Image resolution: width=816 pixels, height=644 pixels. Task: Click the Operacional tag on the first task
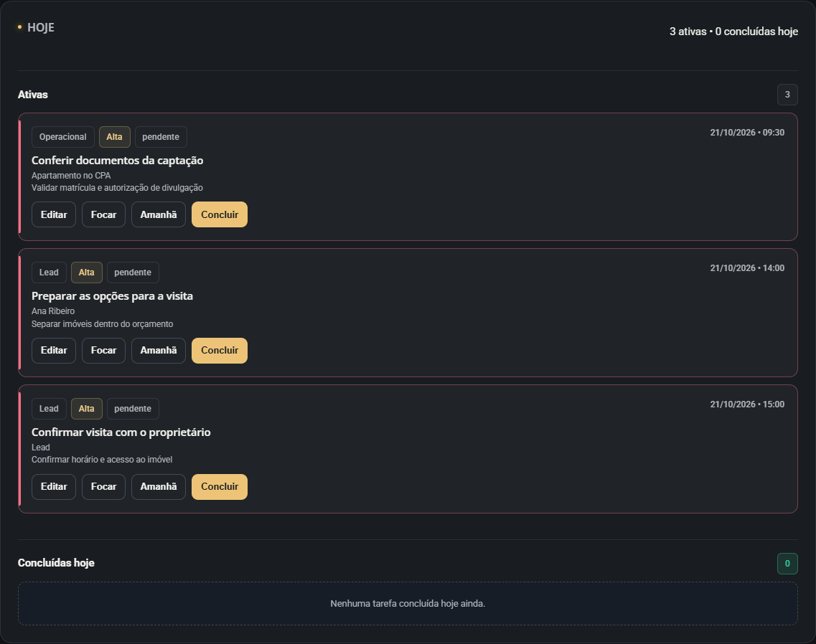[63, 137]
